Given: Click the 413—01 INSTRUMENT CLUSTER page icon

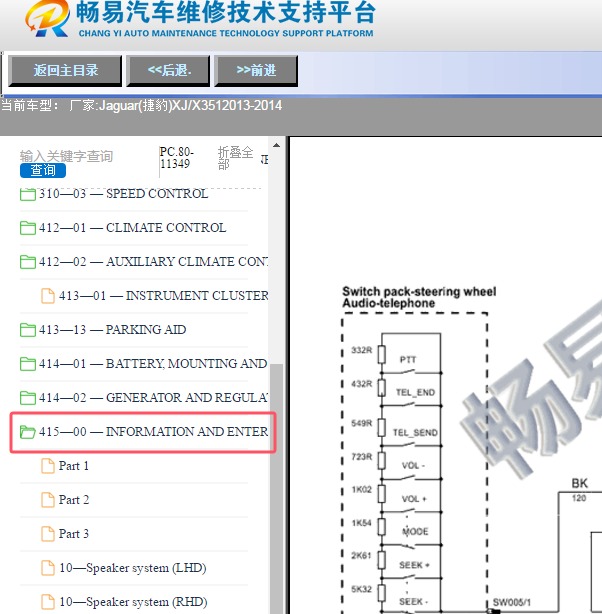Looking at the screenshot, I should 48,296.
